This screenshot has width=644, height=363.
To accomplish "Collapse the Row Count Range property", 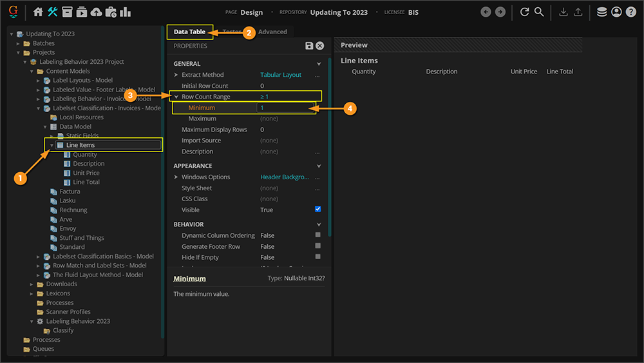I will click(x=176, y=97).
